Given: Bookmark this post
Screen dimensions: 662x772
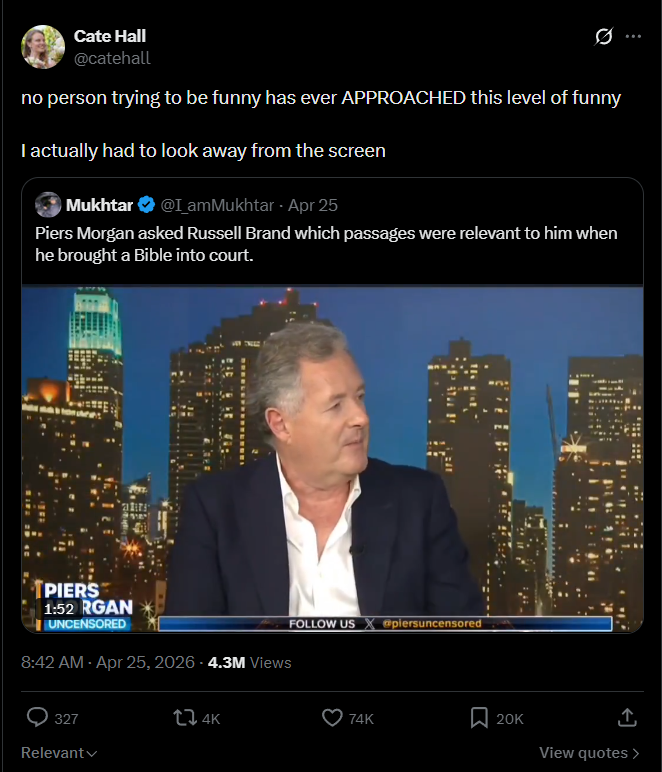Looking at the screenshot, I should (479, 717).
